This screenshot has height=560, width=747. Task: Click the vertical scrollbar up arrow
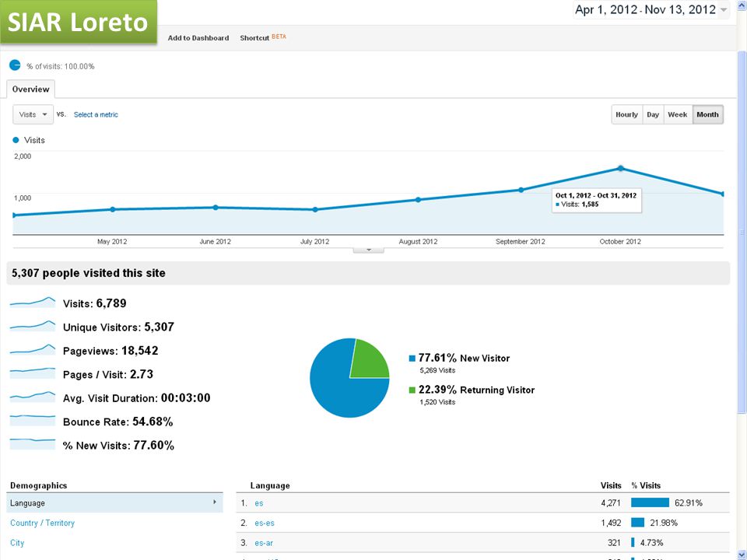click(742, 5)
